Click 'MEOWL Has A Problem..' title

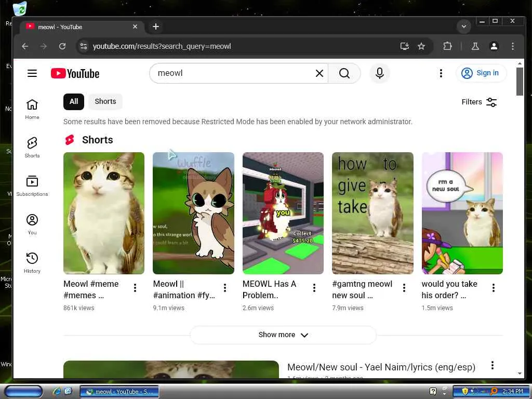pos(270,289)
